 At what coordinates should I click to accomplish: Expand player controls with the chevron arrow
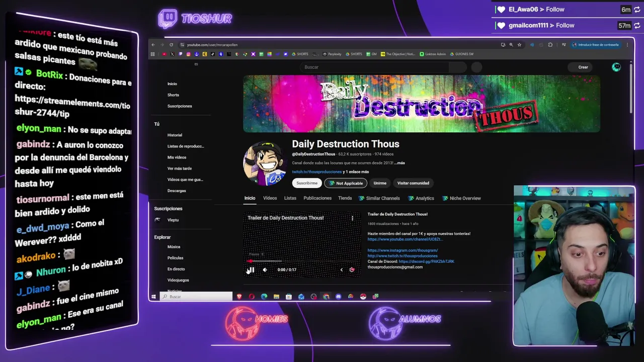tap(341, 270)
